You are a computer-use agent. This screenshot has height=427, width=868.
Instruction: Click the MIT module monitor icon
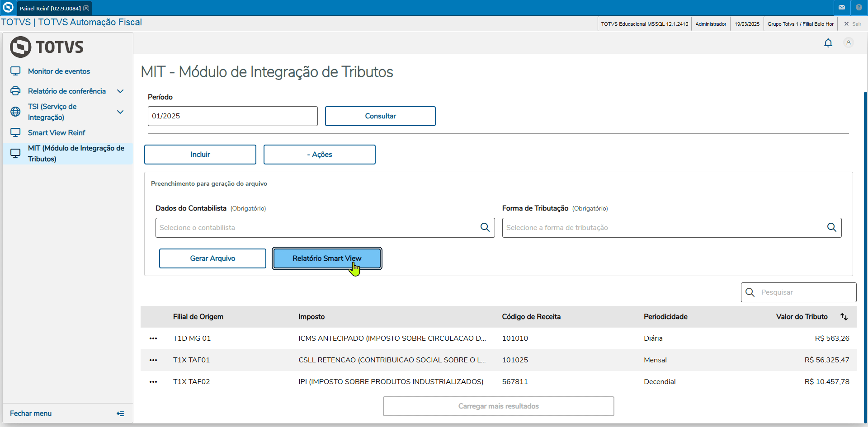click(x=15, y=153)
